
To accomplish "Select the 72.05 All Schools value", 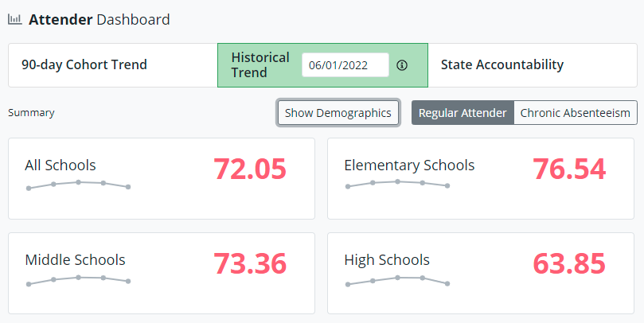I will 249,169.
